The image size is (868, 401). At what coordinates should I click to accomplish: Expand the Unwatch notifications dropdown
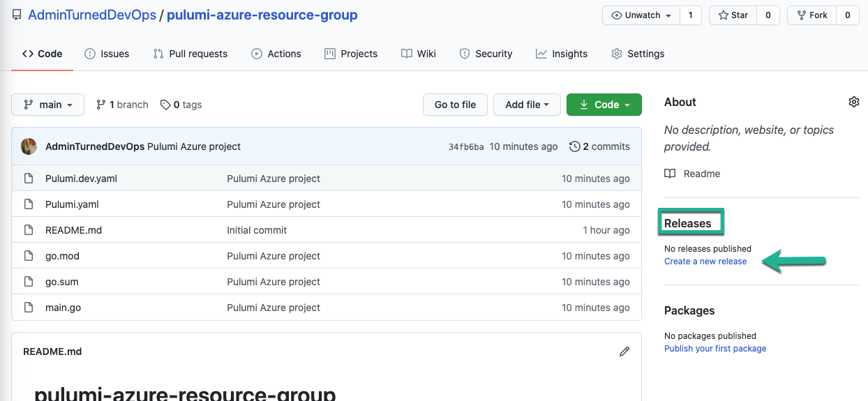click(641, 15)
